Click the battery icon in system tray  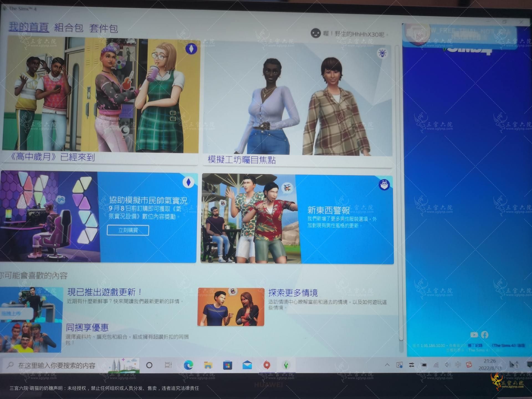tap(424, 365)
